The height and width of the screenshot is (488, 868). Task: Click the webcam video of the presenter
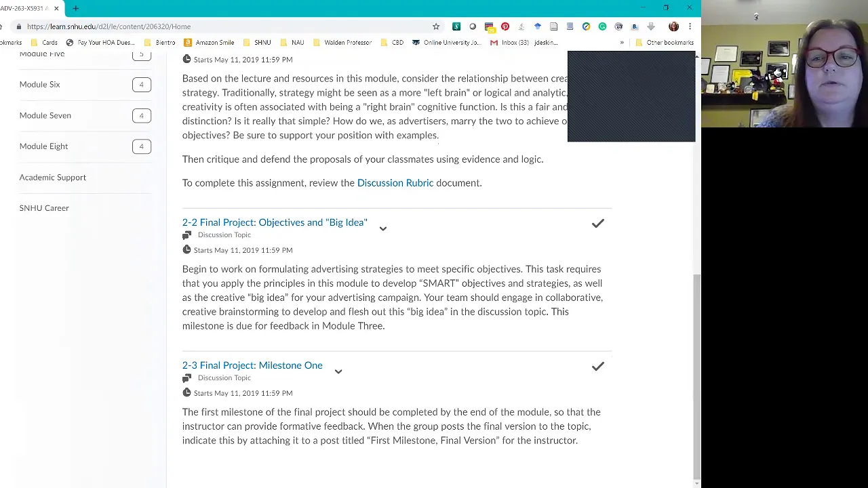(x=785, y=64)
